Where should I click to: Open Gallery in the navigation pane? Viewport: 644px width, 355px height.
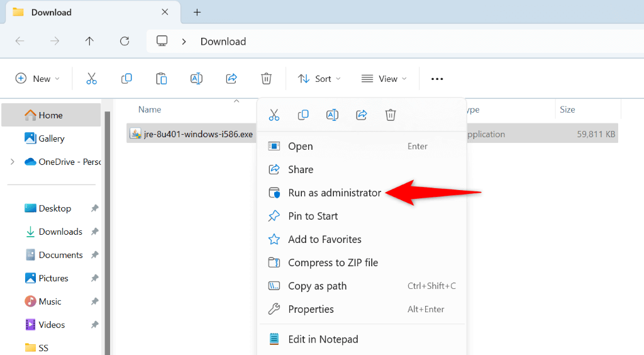(51, 138)
